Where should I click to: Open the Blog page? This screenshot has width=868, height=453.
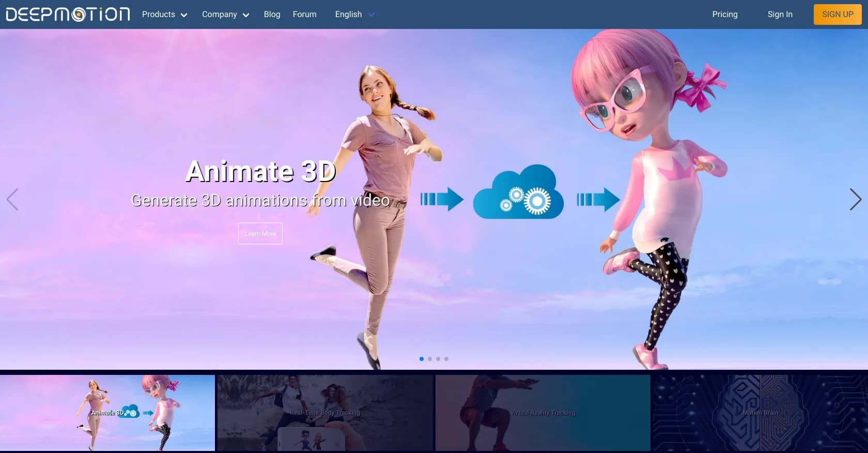(x=272, y=14)
